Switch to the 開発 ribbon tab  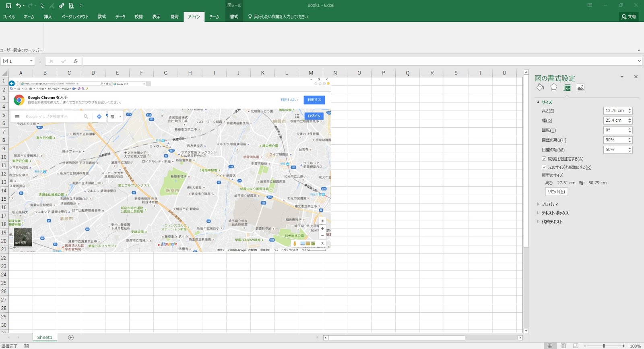tap(174, 17)
